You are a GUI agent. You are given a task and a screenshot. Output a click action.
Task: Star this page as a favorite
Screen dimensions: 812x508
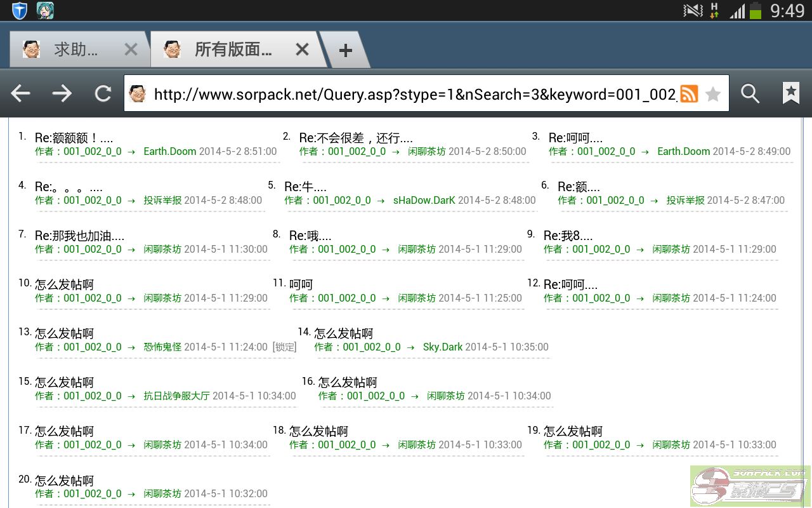point(713,94)
